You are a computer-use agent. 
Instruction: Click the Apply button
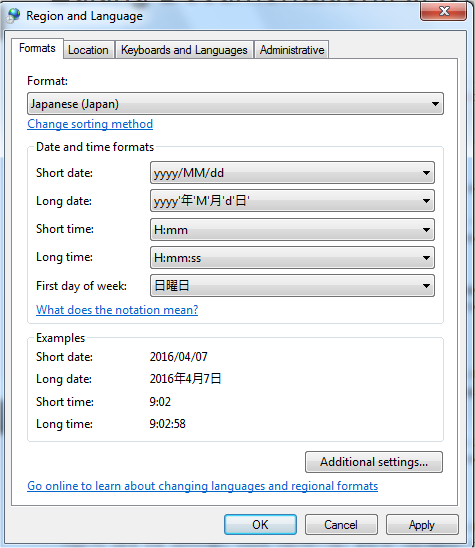pyautogui.click(x=422, y=525)
